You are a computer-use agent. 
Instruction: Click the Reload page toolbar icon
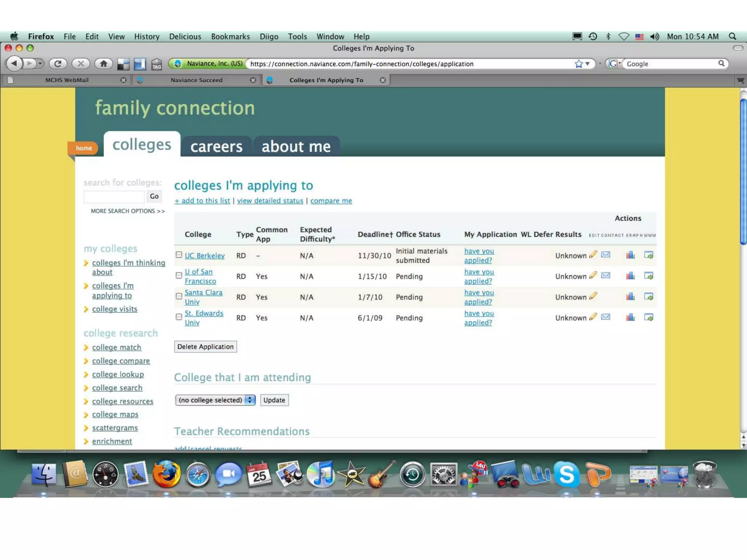point(58,64)
